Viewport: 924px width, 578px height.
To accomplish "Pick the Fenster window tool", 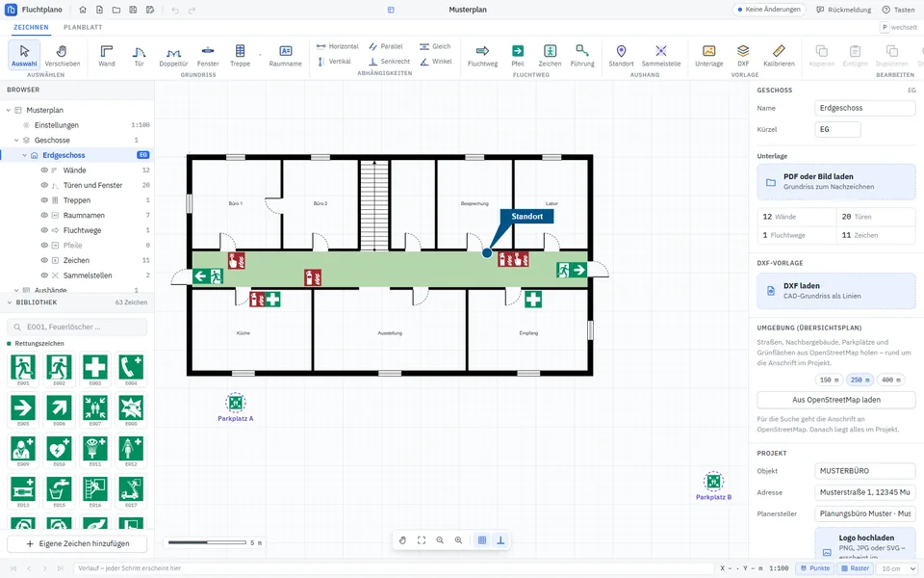I will coord(208,56).
